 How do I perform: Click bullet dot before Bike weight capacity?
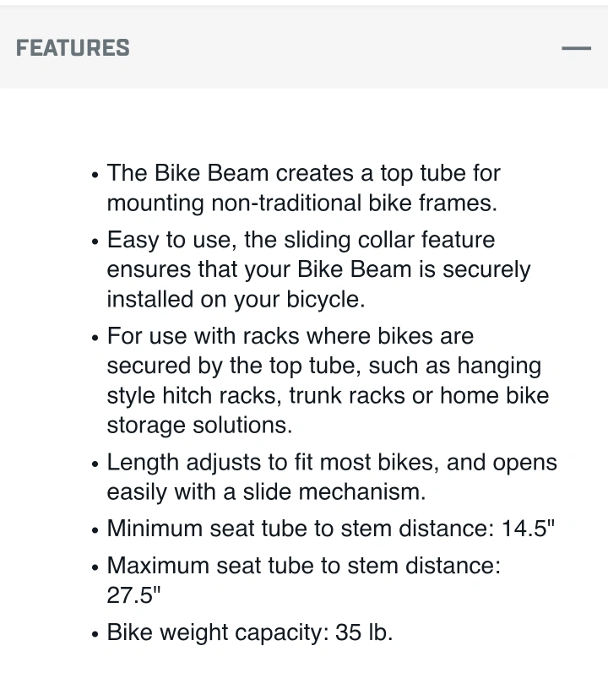click(x=95, y=634)
